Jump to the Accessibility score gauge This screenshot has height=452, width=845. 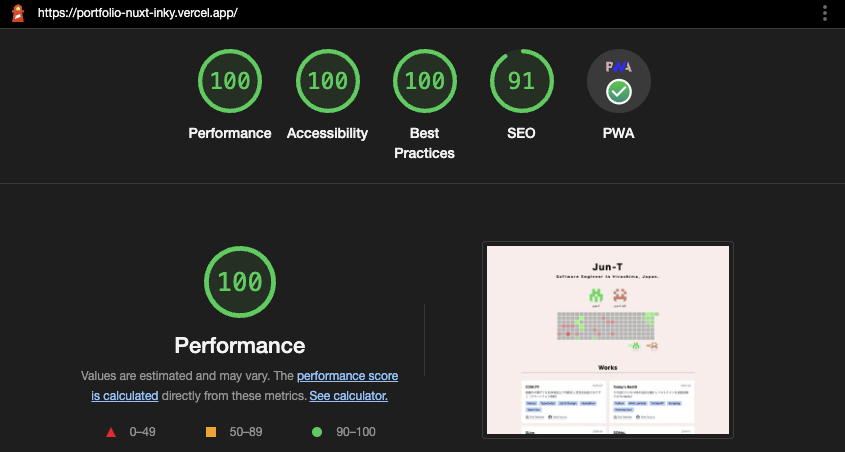tap(327, 81)
